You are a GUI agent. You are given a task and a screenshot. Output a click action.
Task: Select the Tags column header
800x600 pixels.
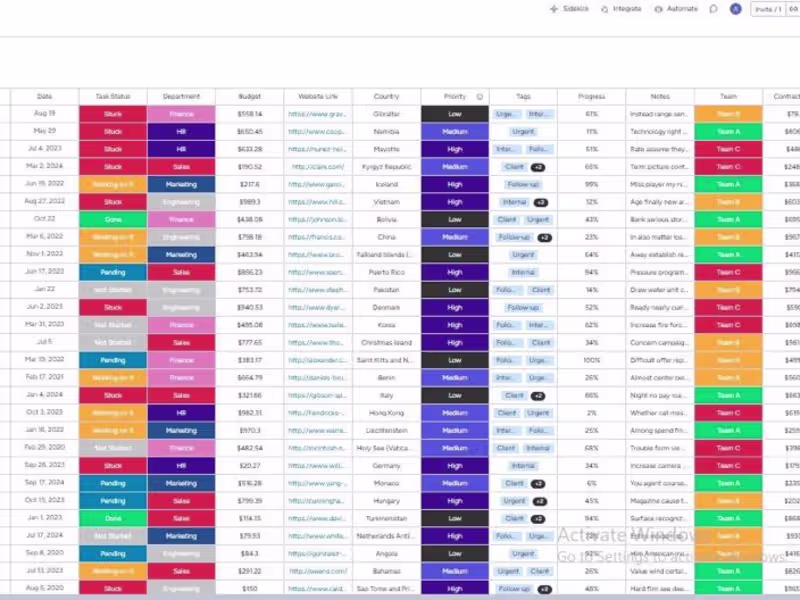[523, 96]
